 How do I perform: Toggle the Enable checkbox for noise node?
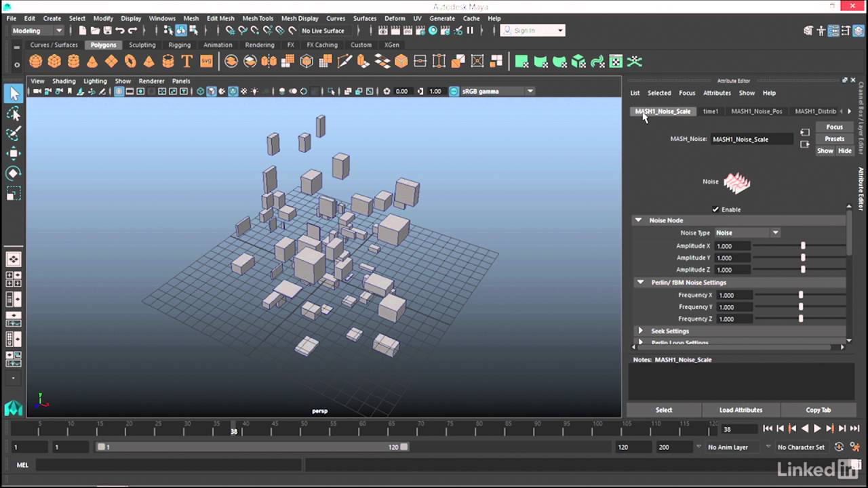pos(715,209)
